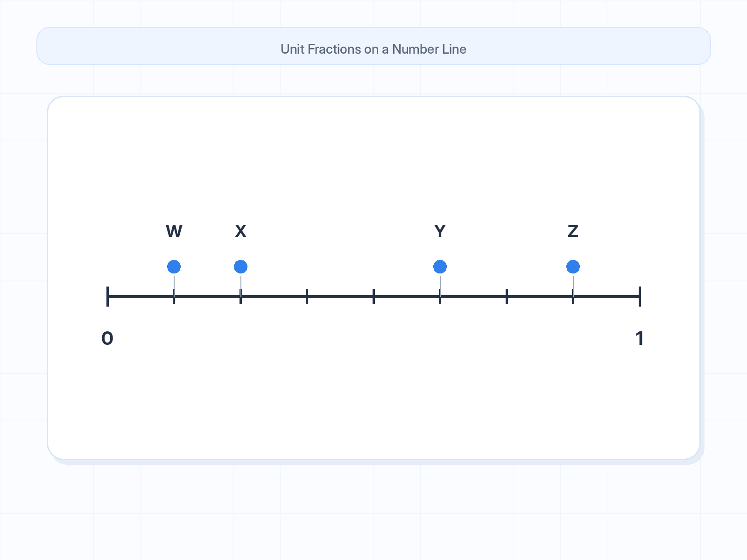Click the letter X label
747x560 pixels.
(x=240, y=231)
